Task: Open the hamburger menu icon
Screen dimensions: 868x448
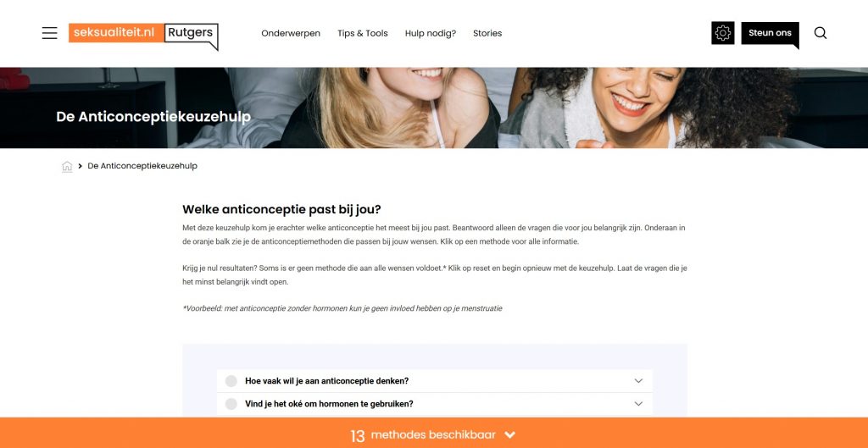Action: pos(49,33)
